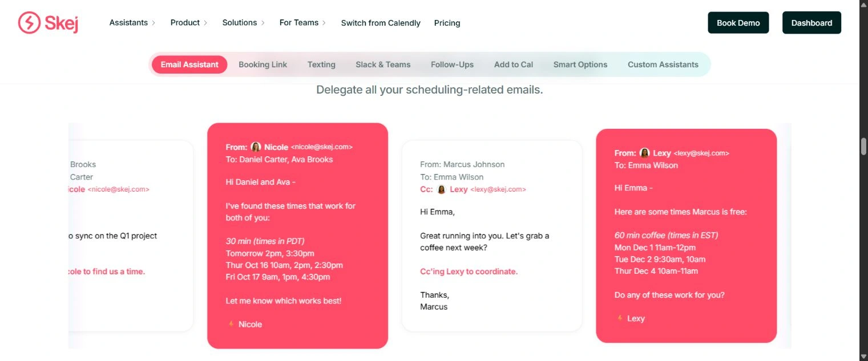868x361 pixels.
Task: Expand the Assistants menu chevron
Action: click(154, 23)
